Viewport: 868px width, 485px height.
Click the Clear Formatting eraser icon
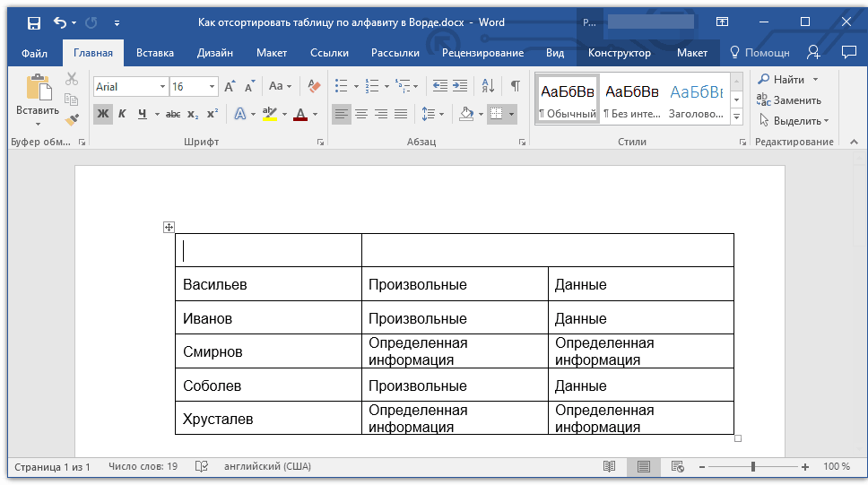314,86
